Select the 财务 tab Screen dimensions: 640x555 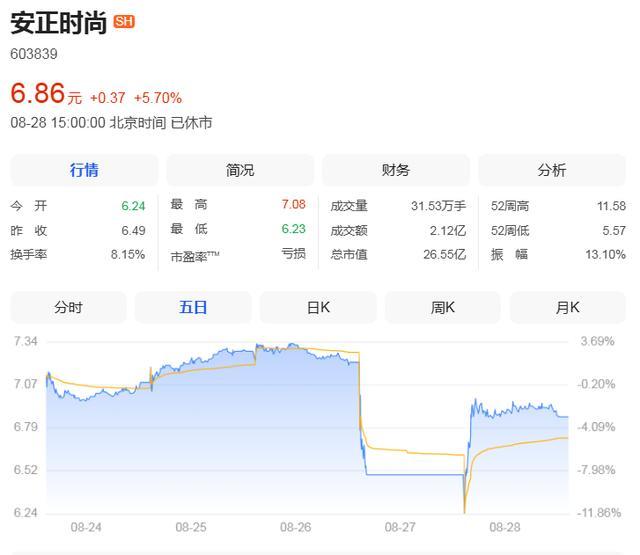[396, 170]
